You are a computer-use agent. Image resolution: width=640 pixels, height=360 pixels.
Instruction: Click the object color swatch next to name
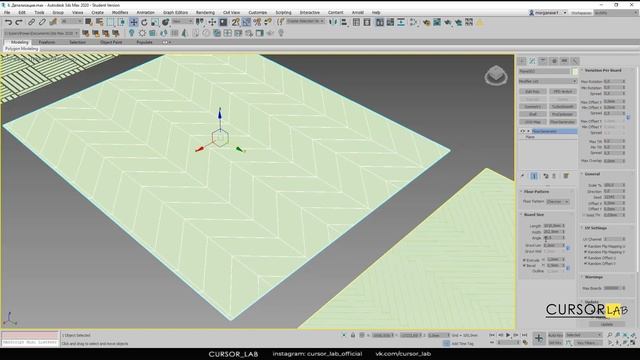pyautogui.click(x=575, y=71)
